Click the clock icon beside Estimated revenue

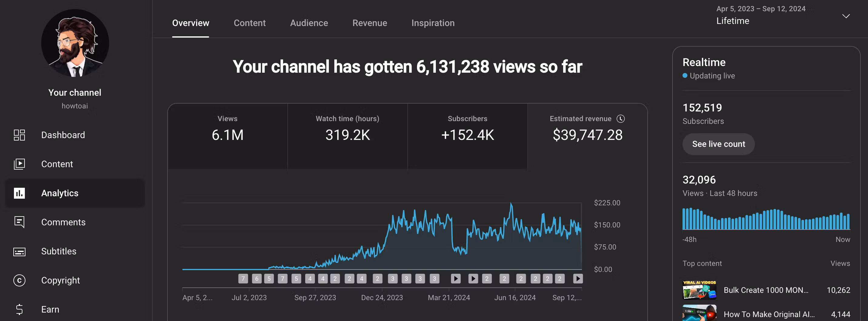tap(620, 119)
